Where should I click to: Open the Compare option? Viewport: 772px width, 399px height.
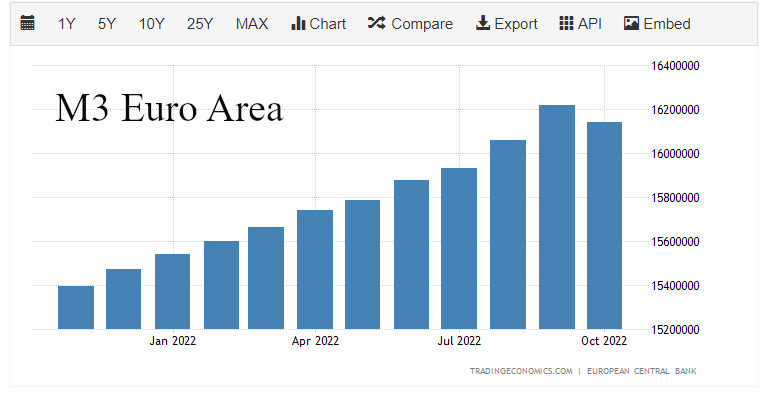[x=410, y=24]
